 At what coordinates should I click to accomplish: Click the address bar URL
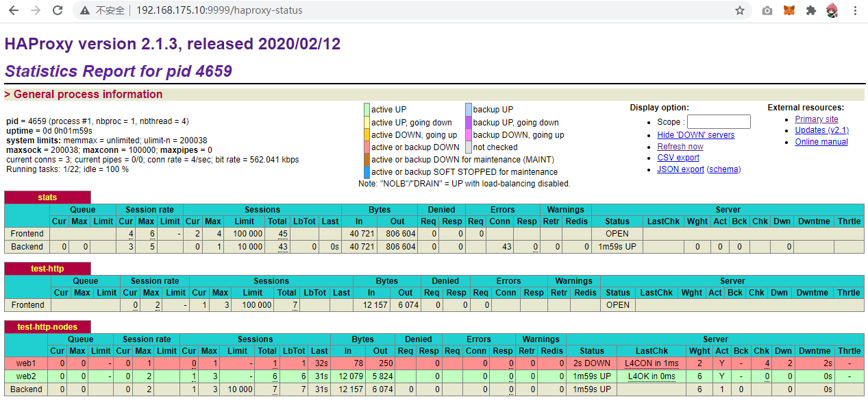pos(219,11)
